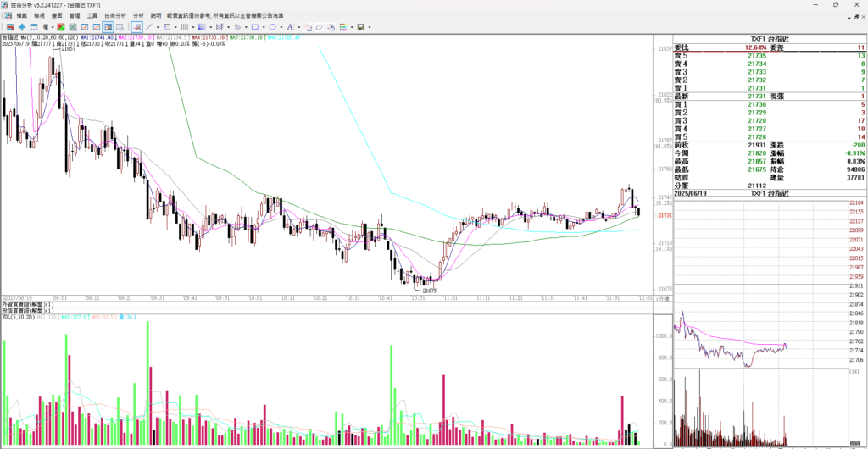Select the eraser tool
868x449 pixels.
point(320,26)
